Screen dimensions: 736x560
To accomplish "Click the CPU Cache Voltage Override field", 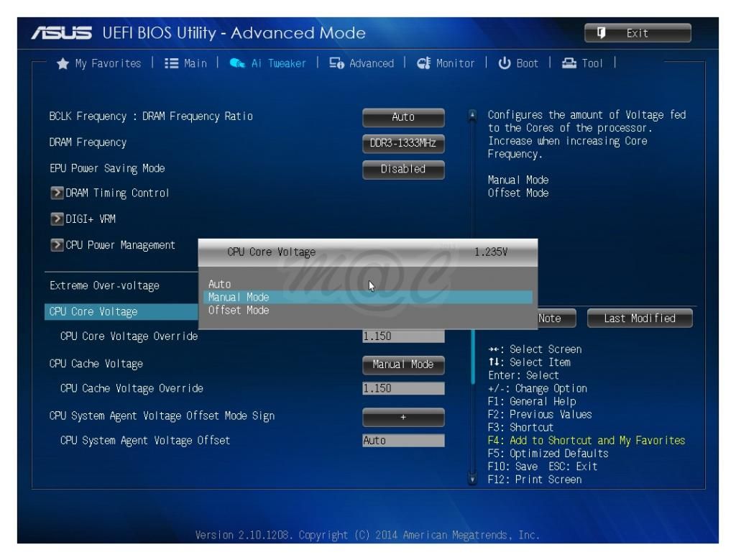I will 403,389.
